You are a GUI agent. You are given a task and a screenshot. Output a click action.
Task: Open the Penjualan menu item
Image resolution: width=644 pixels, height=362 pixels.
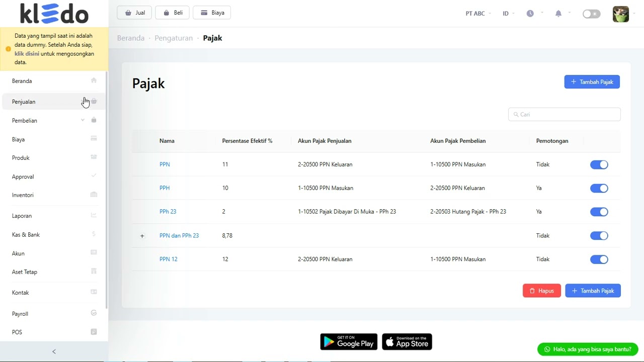54,102
